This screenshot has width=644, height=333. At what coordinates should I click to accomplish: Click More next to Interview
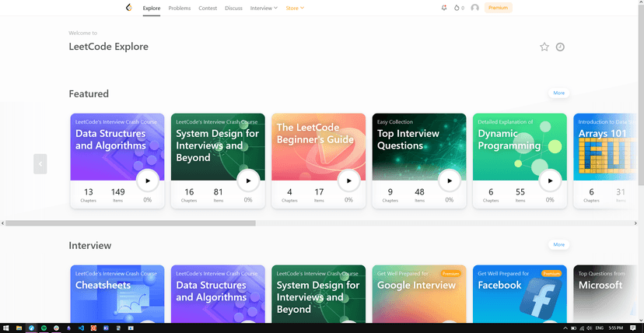pos(558,244)
